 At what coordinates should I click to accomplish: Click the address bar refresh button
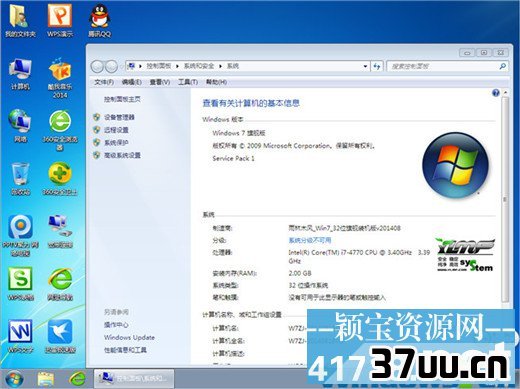(377, 66)
